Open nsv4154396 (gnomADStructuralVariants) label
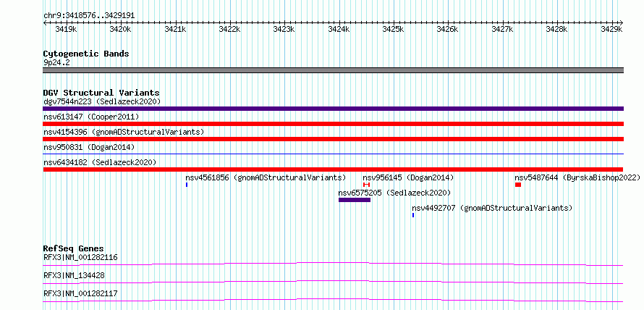This screenshot has width=644, height=310. (124, 132)
